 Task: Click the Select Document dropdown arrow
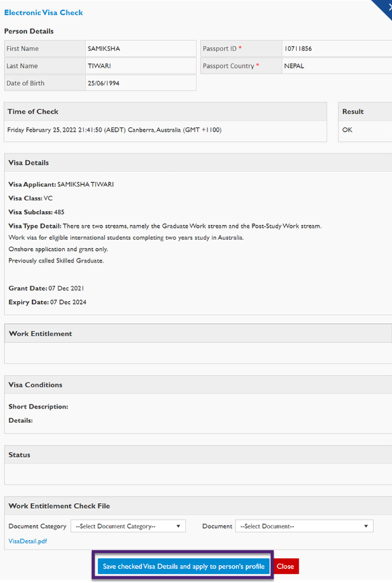click(x=366, y=526)
